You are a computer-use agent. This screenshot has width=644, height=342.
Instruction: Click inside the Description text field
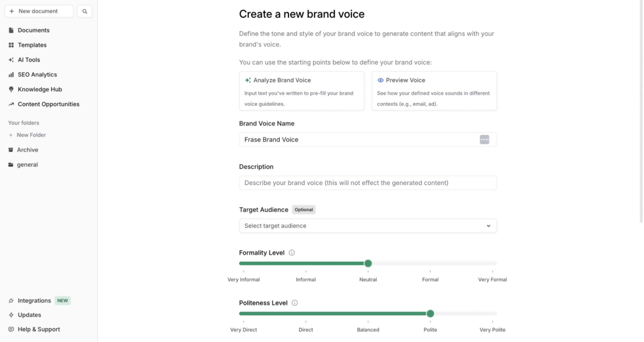(368, 183)
